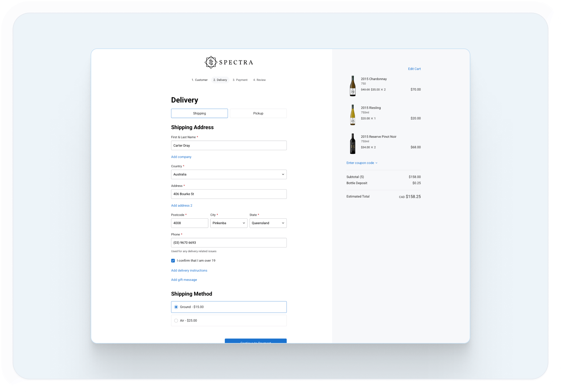Open the Country dropdown
561x392 pixels.
(229, 174)
